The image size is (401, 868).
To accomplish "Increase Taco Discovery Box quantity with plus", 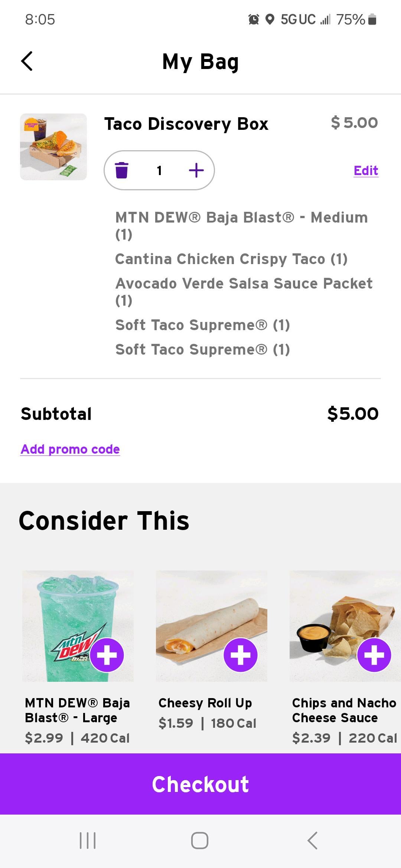I will point(196,170).
